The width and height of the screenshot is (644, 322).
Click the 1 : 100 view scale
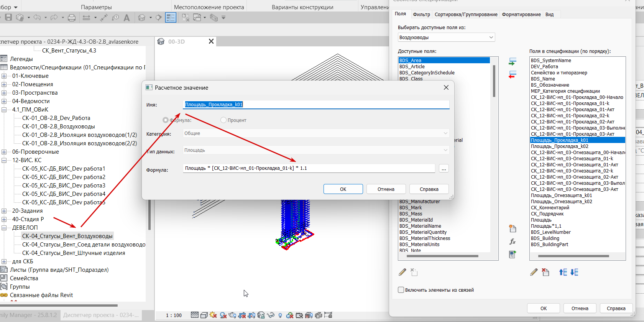point(174,315)
